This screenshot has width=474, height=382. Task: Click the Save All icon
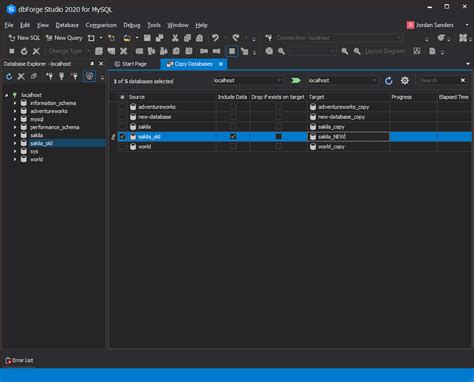[x=160, y=38]
